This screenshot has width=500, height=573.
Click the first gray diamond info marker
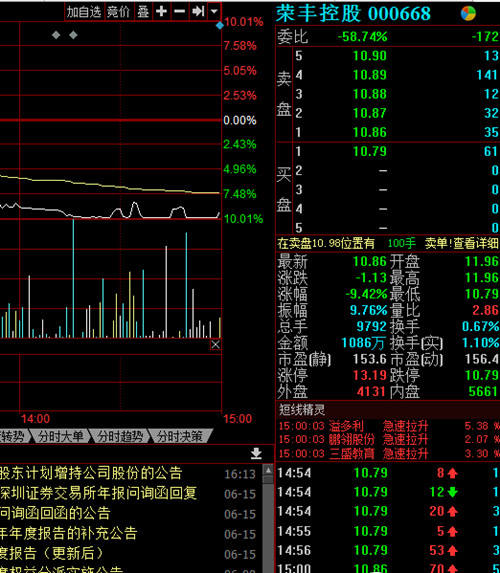(x=56, y=35)
